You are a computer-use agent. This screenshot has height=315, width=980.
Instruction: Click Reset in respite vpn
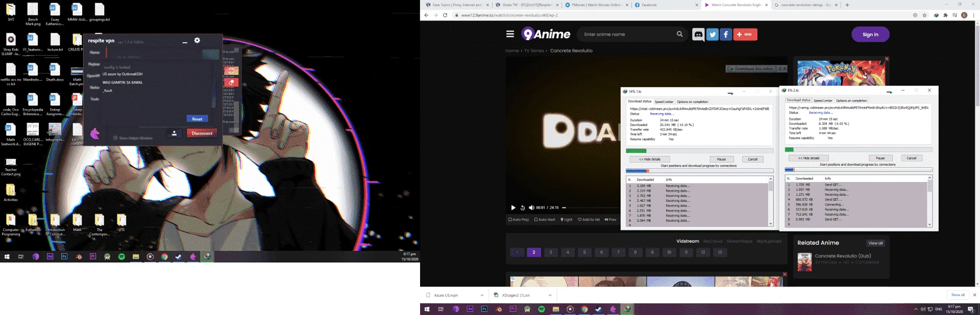[x=197, y=119]
